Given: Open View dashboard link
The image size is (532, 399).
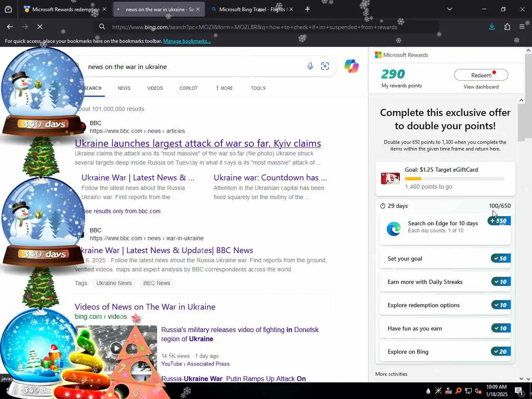Looking at the screenshot, I should pos(481,87).
